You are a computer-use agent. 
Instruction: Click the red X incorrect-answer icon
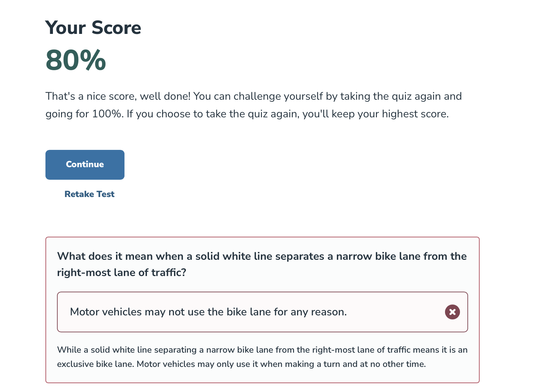[452, 312]
